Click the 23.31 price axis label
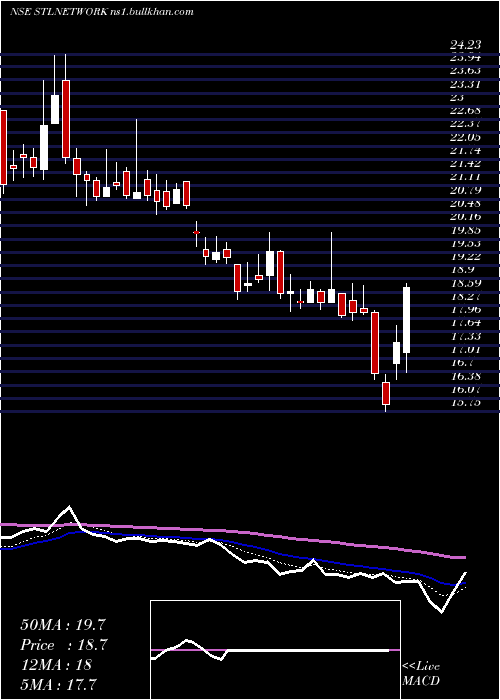 click(465, 84)
